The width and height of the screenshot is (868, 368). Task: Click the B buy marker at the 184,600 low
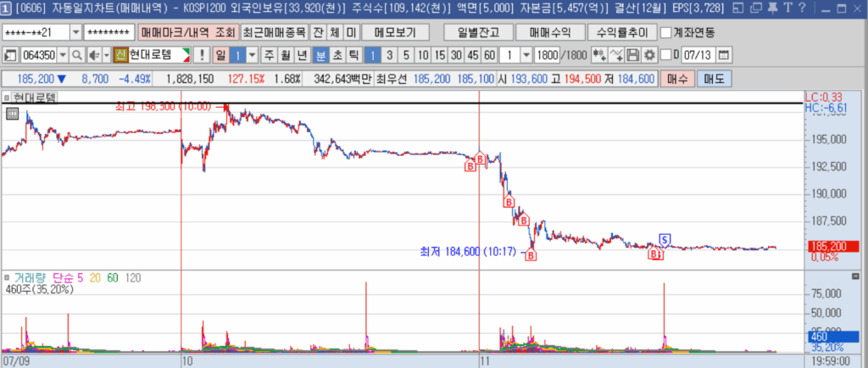click(x=531, y=255)
